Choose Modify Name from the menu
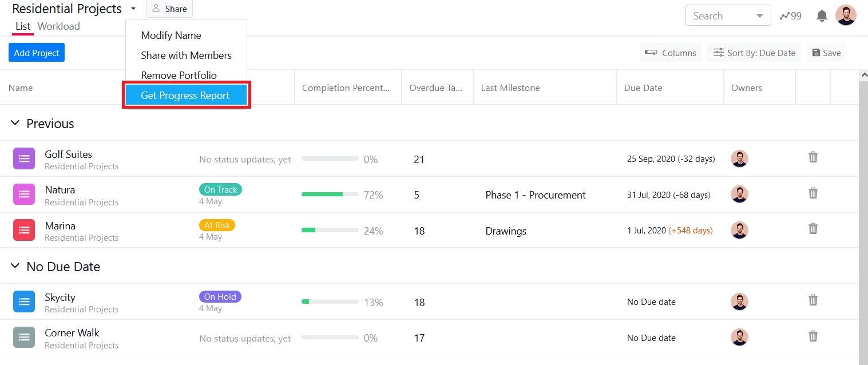 (171, 35)
